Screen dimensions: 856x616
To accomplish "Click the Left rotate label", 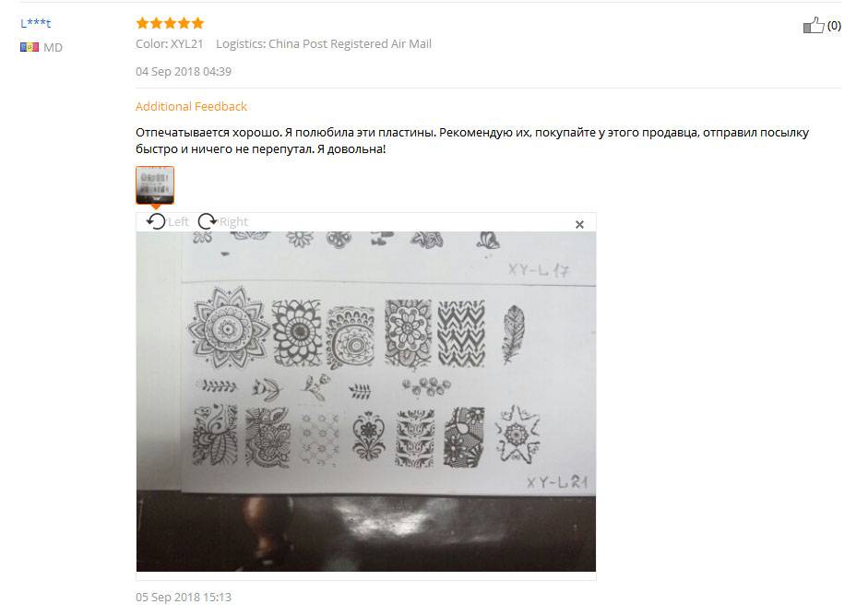I will (x=178, y=221).
